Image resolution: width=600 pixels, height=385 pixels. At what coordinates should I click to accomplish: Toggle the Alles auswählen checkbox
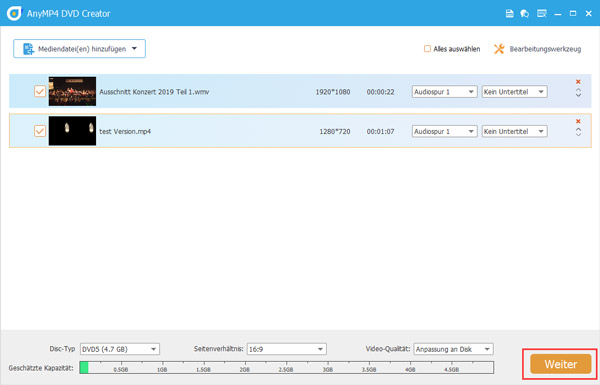[427, 49]
